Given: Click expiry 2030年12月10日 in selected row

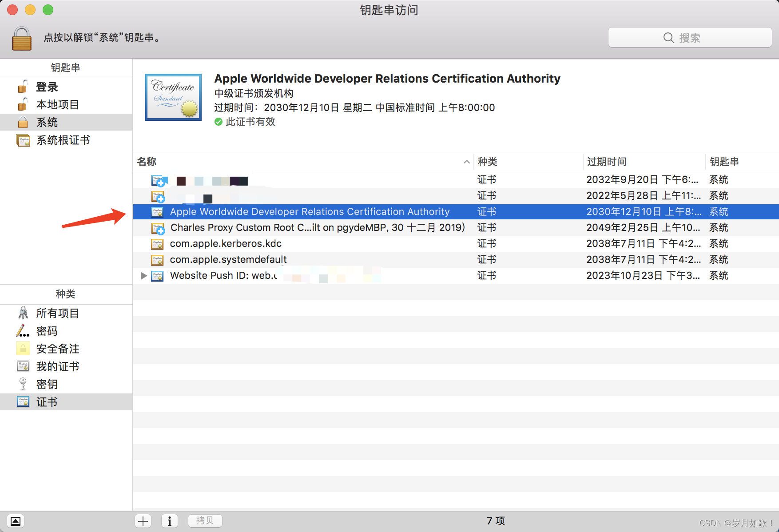Looking at the screenshot, I should pos(644,212).
